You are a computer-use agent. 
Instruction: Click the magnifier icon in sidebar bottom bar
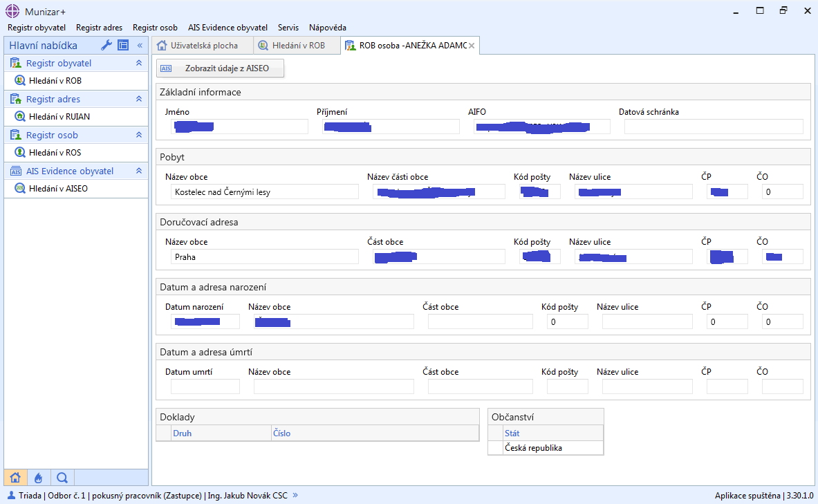[x=62, y=477]
